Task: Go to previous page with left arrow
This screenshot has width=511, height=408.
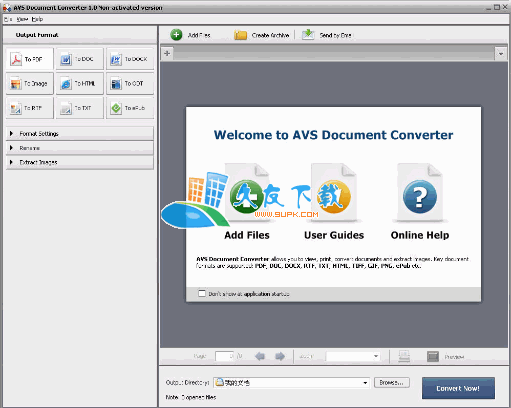Action: point(260,356)
